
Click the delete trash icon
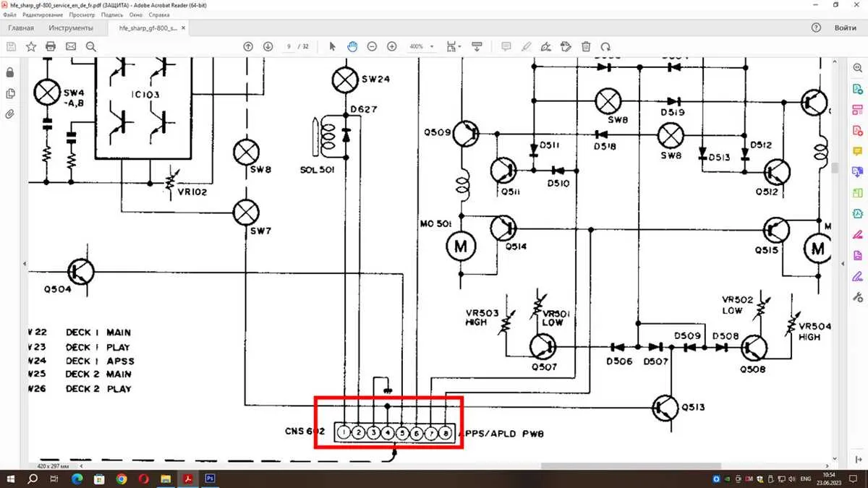(586, 46)
